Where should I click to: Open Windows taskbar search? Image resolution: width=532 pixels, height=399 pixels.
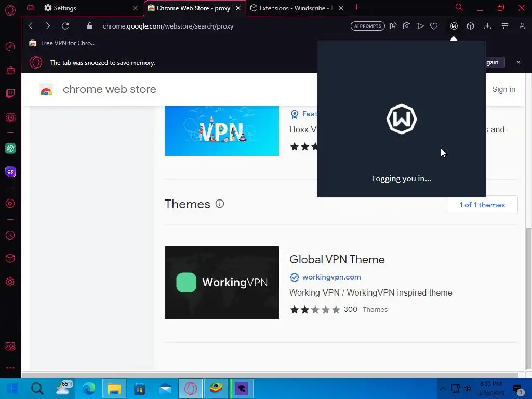tap(37, 389)
